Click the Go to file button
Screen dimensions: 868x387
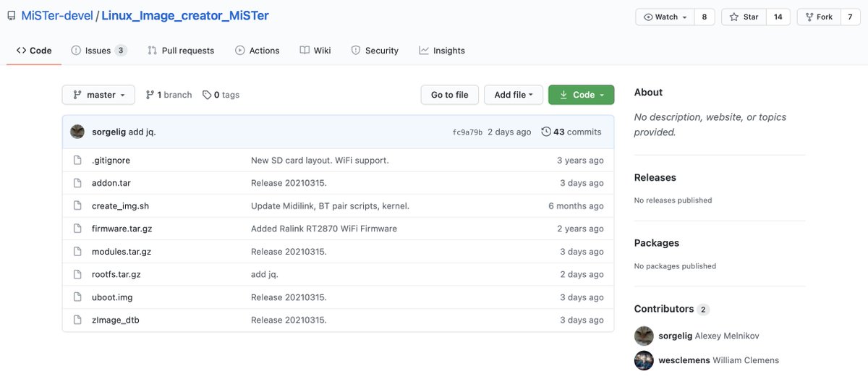click(449, 95)
